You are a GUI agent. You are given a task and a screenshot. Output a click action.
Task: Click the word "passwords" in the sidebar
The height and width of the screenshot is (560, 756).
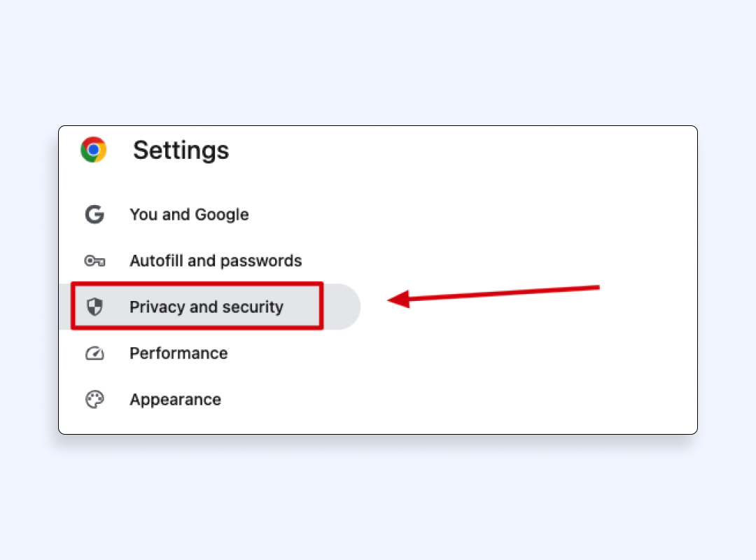coord(260,261)
